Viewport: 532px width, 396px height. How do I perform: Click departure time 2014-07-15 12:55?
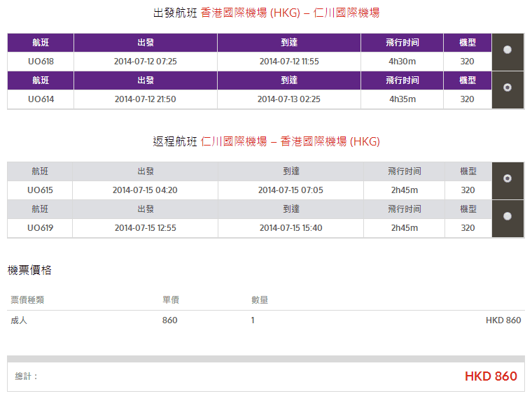tap(145, 228)
